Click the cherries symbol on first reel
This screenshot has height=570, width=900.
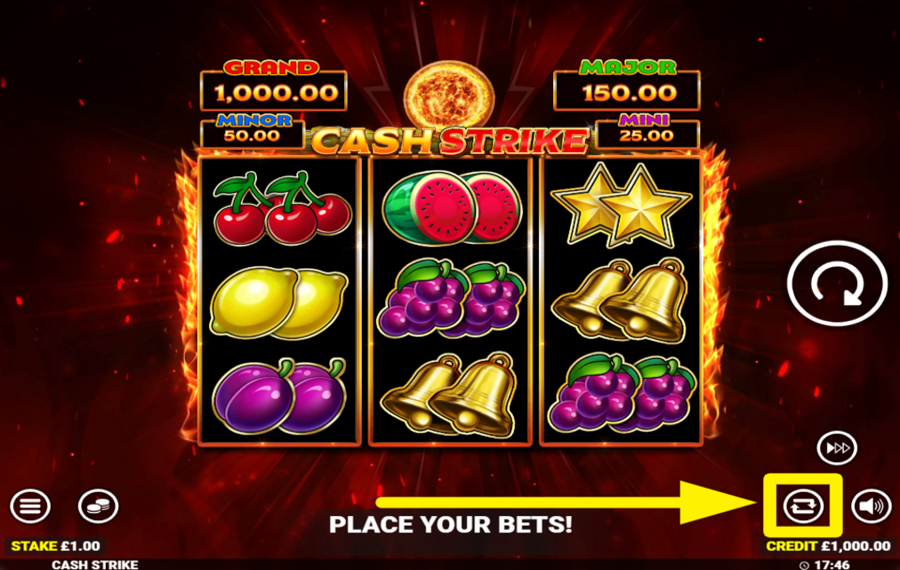click(x=282, y=208)
